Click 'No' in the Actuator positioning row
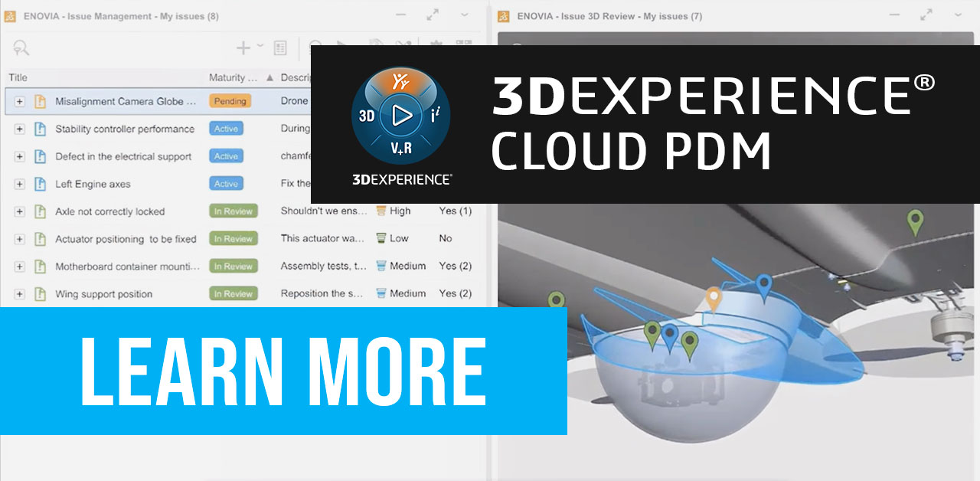This screenshot has height=481, width=980. (x=446, y=238)
